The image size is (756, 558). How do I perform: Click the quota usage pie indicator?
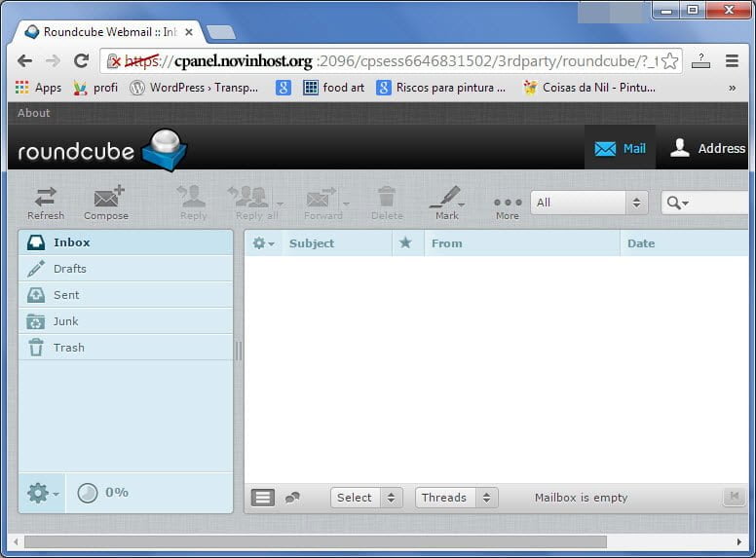88,493
